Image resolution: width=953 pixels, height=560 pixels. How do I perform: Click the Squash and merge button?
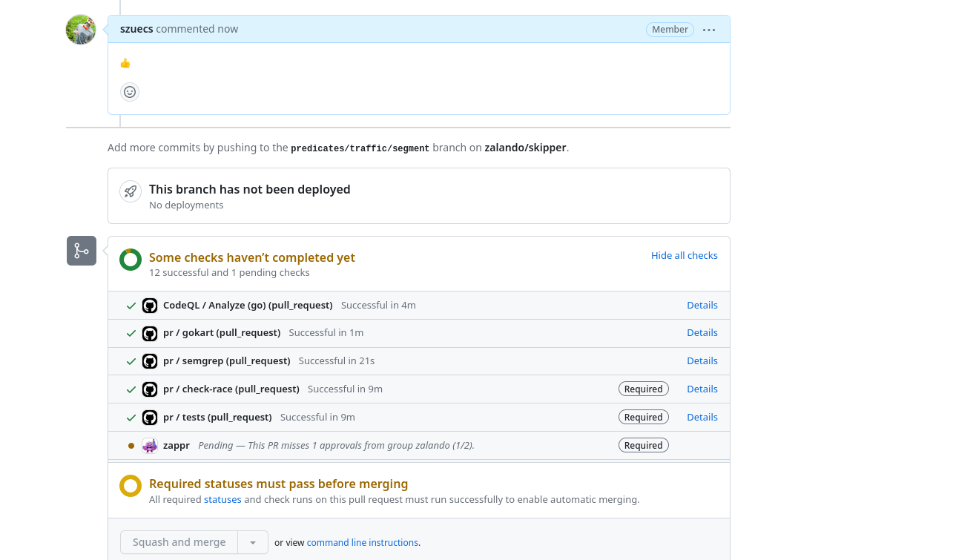tap(179, 542)
